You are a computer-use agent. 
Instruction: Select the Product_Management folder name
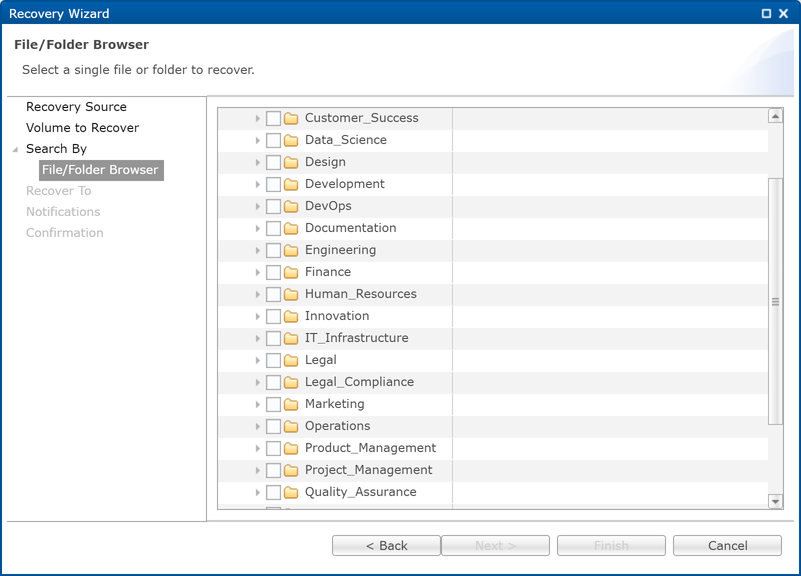[370, 448]
